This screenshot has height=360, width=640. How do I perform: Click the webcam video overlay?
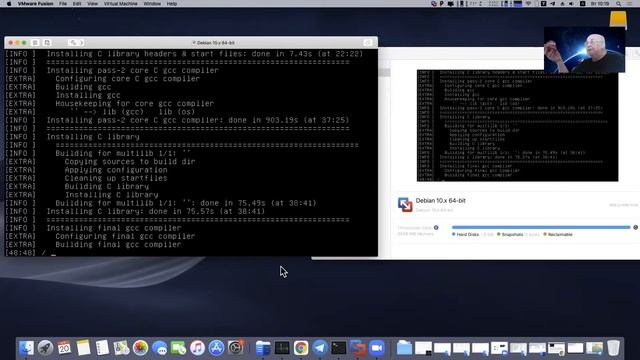(584, 50)
